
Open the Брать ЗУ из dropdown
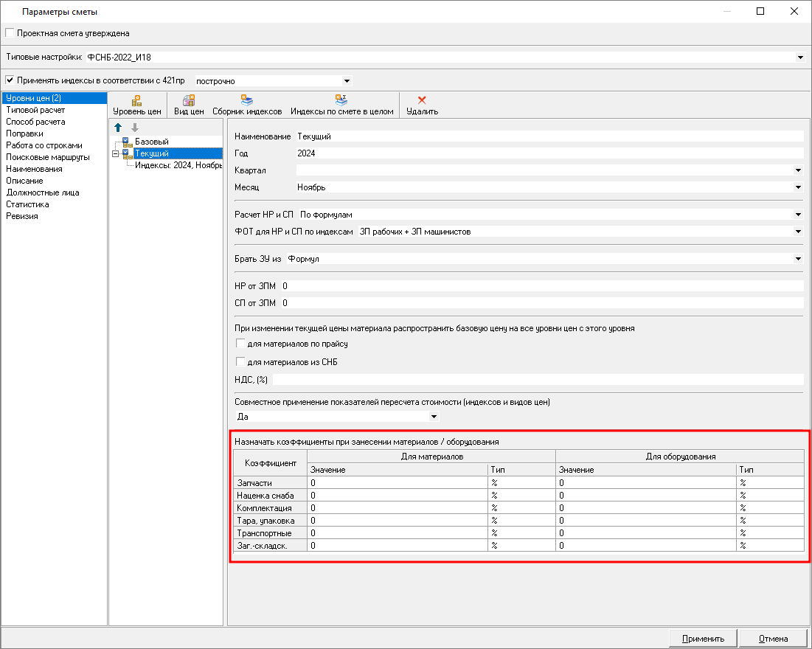click(798, 258)
